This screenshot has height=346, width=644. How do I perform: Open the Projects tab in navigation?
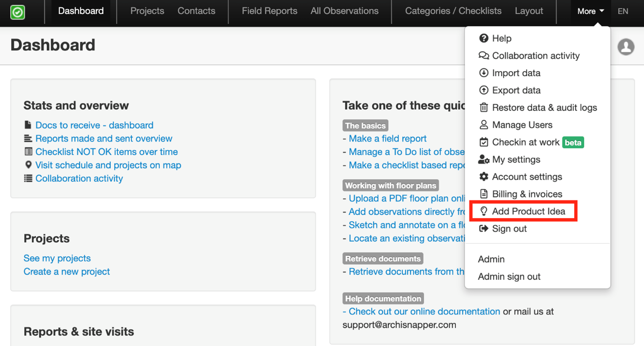[x=147, y=11]
